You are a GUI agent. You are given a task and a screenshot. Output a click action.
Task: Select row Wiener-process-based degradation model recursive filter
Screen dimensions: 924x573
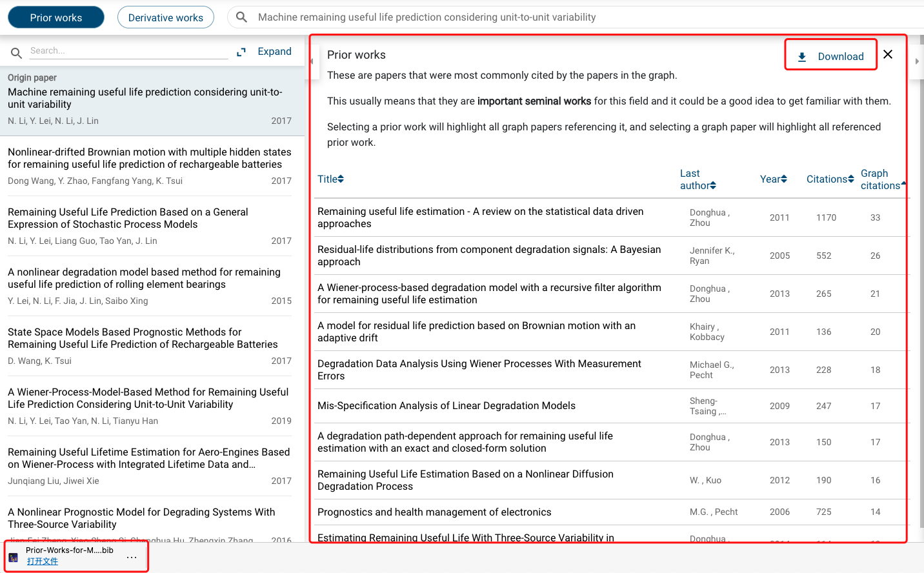coord(610,294)
